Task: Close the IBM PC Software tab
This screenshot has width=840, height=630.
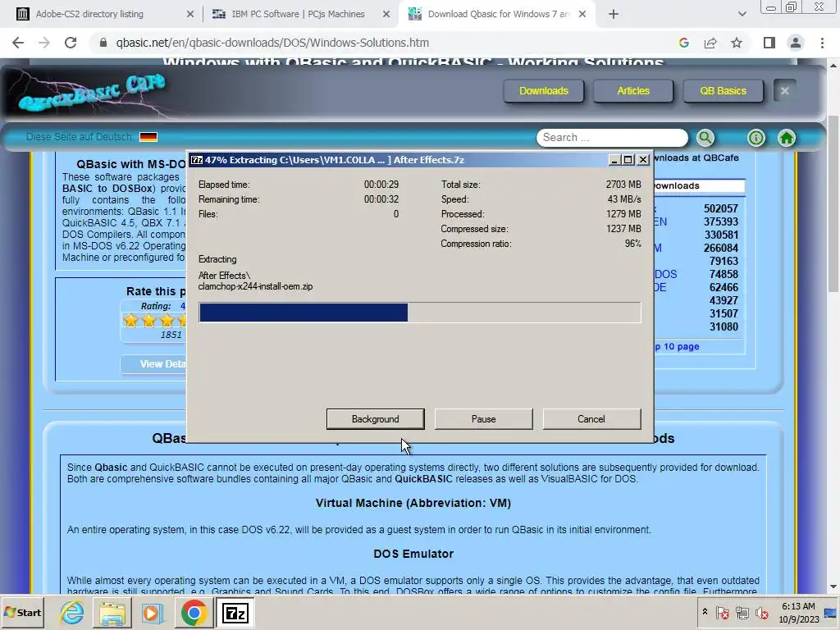Action: (386, 14)
